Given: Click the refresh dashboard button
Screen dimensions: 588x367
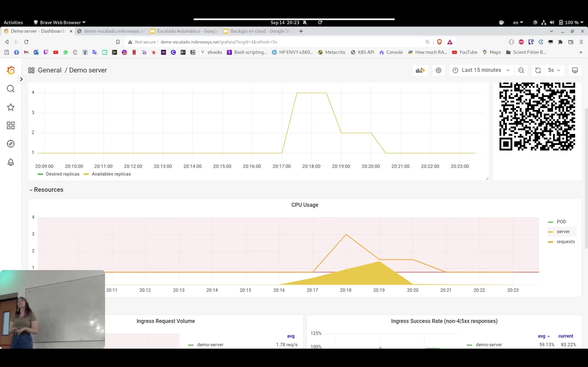Looking at the screenshot, I should 538,70.
